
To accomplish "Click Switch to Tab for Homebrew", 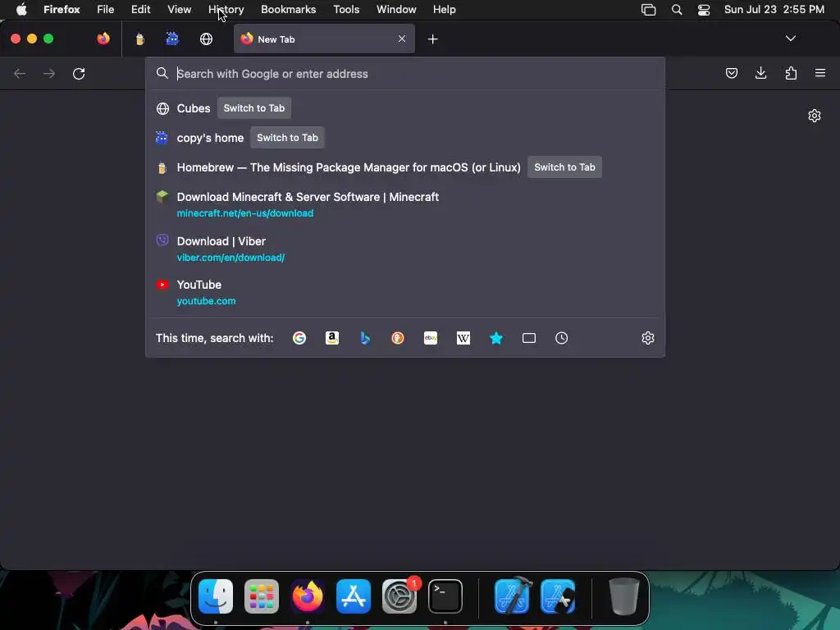I will point(564,167).
